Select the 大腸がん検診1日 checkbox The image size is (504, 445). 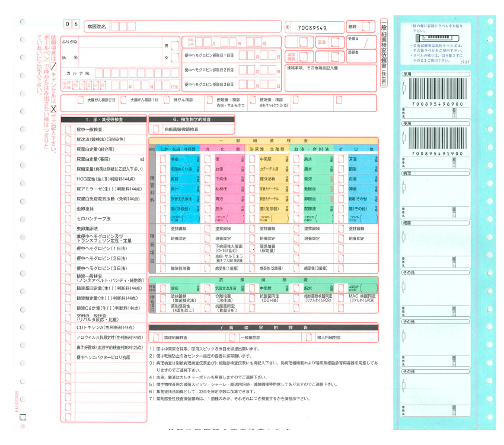pyautogui.click(x=123, y=100)
